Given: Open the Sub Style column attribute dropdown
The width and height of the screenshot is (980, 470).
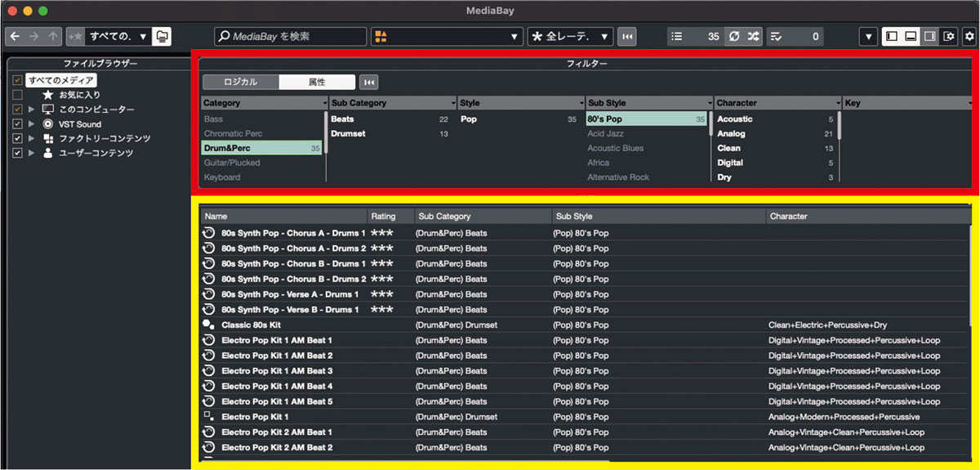Looking at the screenshot, I should 709,103.
